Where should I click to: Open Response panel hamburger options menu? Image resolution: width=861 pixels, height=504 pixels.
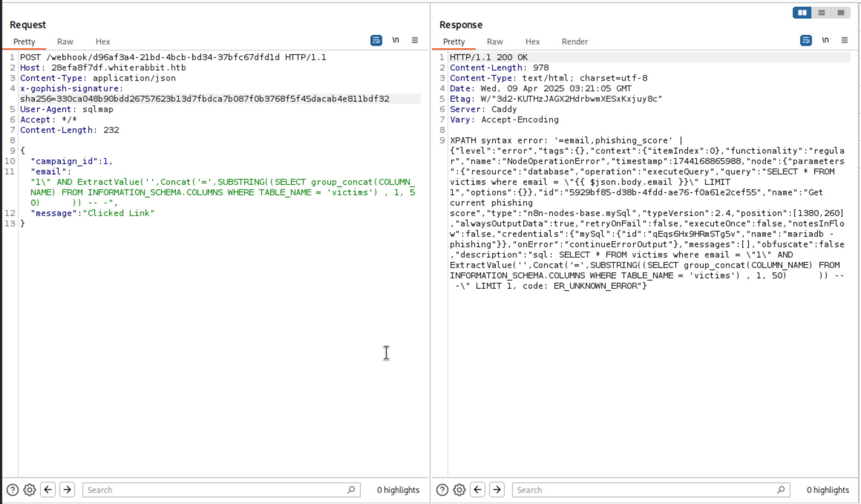click(x=845, y=40)
